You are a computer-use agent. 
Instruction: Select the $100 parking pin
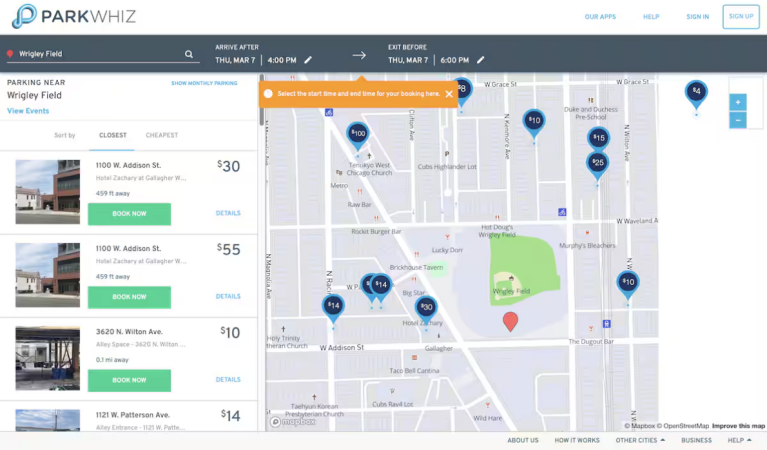358,135
